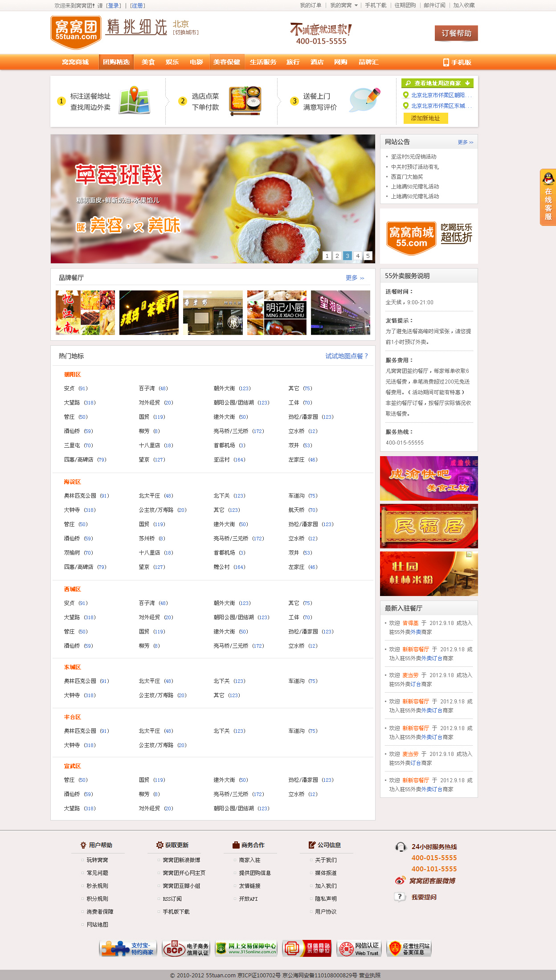Expand 更多 in 品牌餐厅 section
The width and height of the screenshot is (556, 980).
pos(355,278)
